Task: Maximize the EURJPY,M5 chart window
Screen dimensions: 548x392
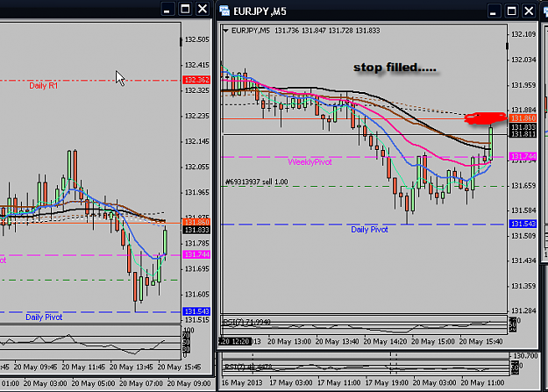Action: 511,11
